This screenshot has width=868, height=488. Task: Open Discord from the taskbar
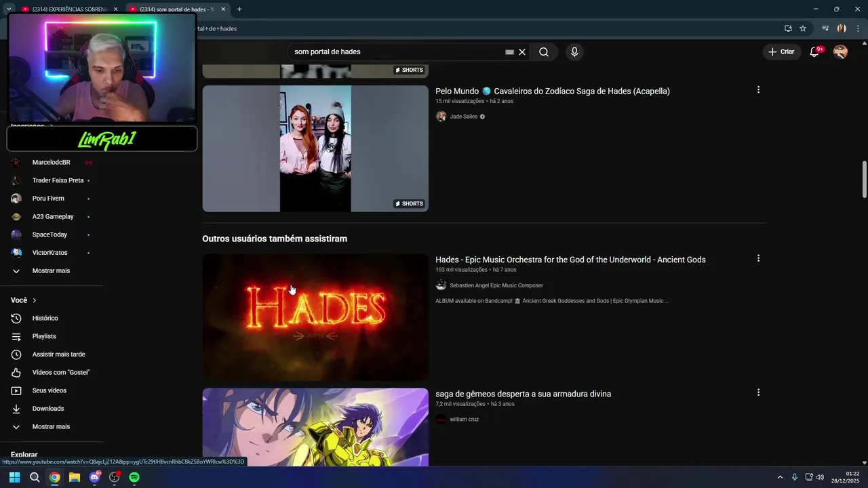tap(94, 477)
